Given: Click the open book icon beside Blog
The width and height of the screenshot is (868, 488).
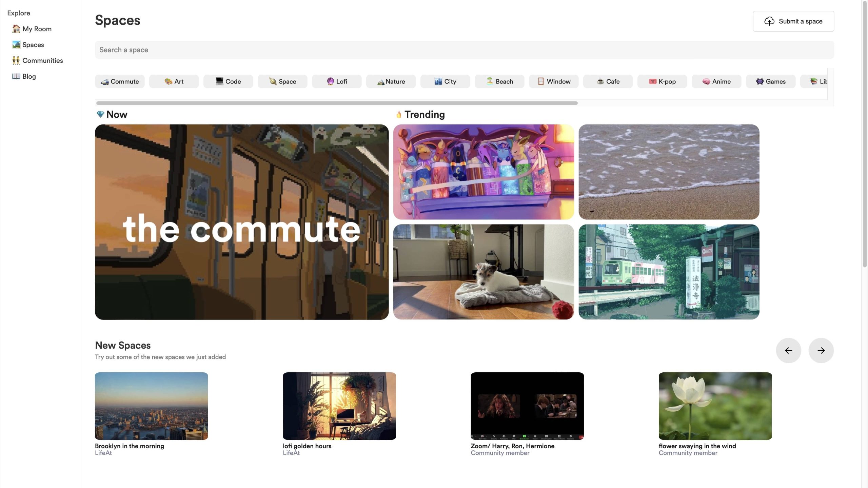Looking at the screenshot, I should (x=16, y=76).
